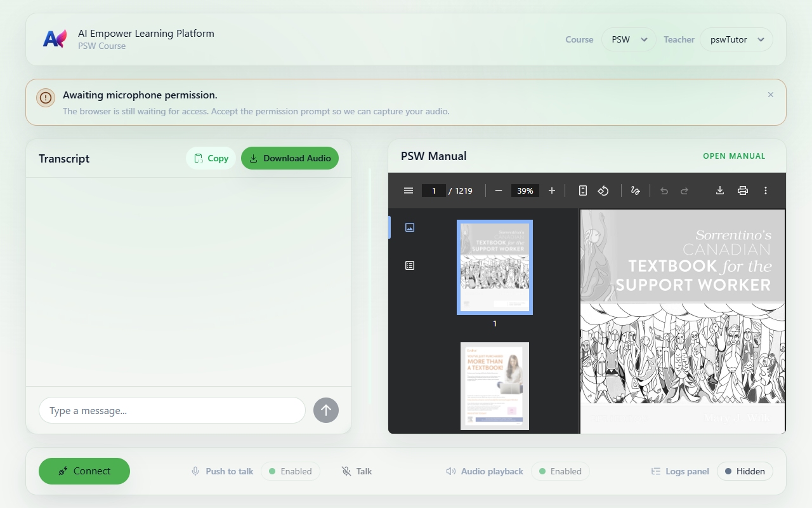The height and width of the screenshot is (508, 812).
Task: Open the PDF more actions menu
Action: [x=766, y=190]
